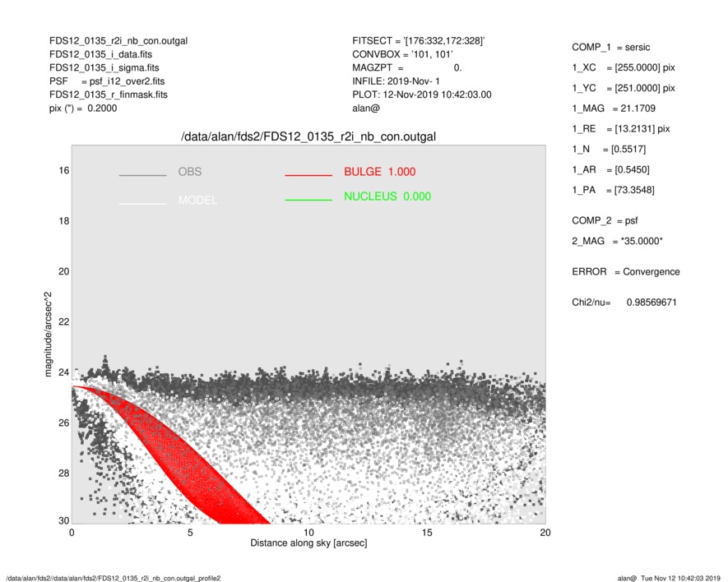Viewport: 728px width, 582px height.
Task: Click the Chi2/nu= 0.98569671 value
Action: (x=624, y=303)
